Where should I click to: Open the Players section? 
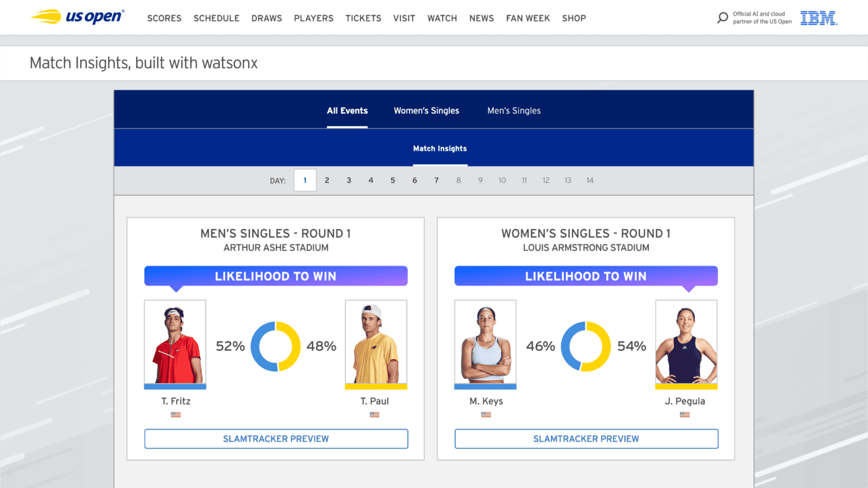click(314, 19)
